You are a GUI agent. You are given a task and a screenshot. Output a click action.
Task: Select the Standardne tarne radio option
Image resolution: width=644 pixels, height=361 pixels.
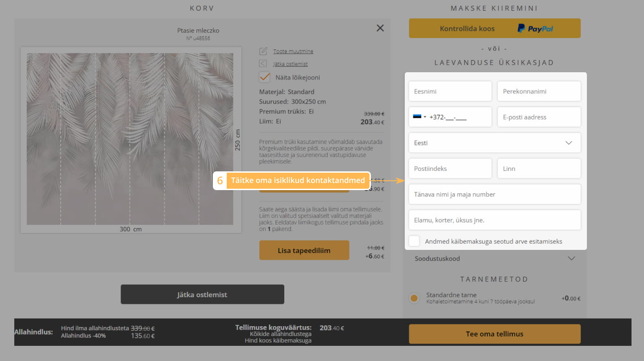pyautogui.click(x=414, y=298)
